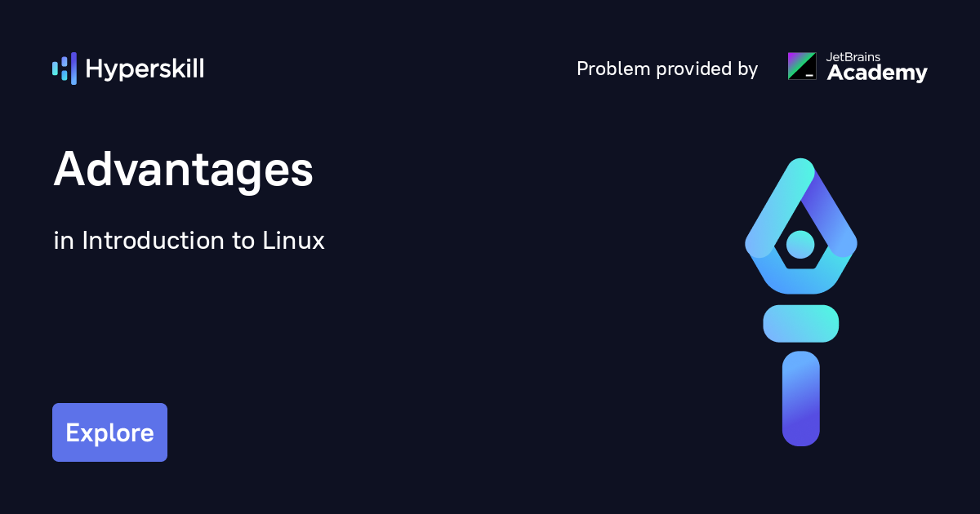Viewport: 980px width, 514px height.
Task: Click the Hyperskill logo icon
Action: (x=65, y=69)
